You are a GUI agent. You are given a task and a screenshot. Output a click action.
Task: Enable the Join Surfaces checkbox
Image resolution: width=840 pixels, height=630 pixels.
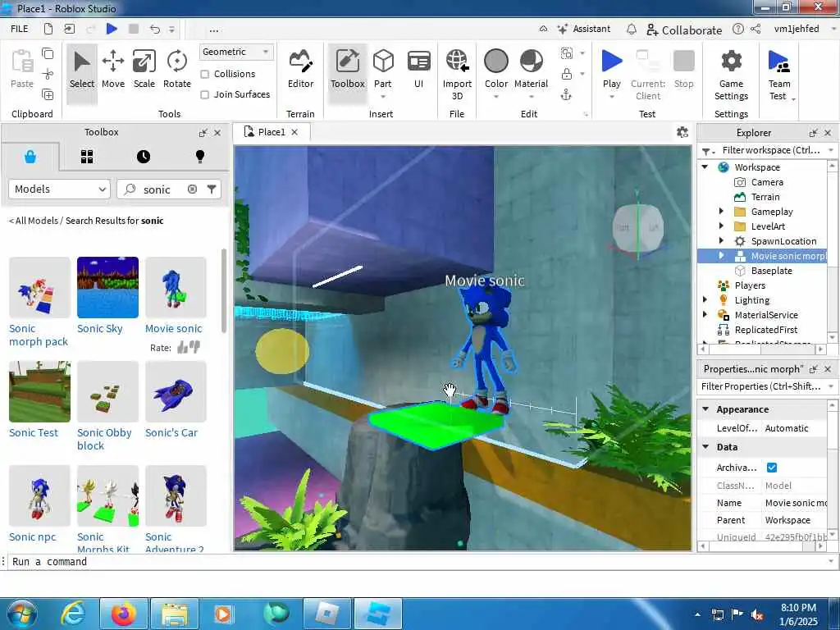coord(204,95)
